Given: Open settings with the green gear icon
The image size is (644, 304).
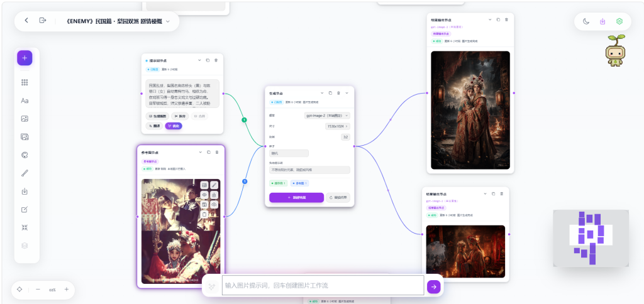Looking at the screenshot, I should [x=619, y=21].
